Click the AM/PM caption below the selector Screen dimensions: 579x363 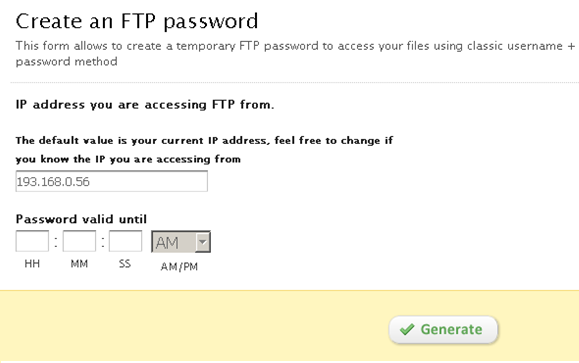pyautogui.click(x=179, y=267)
